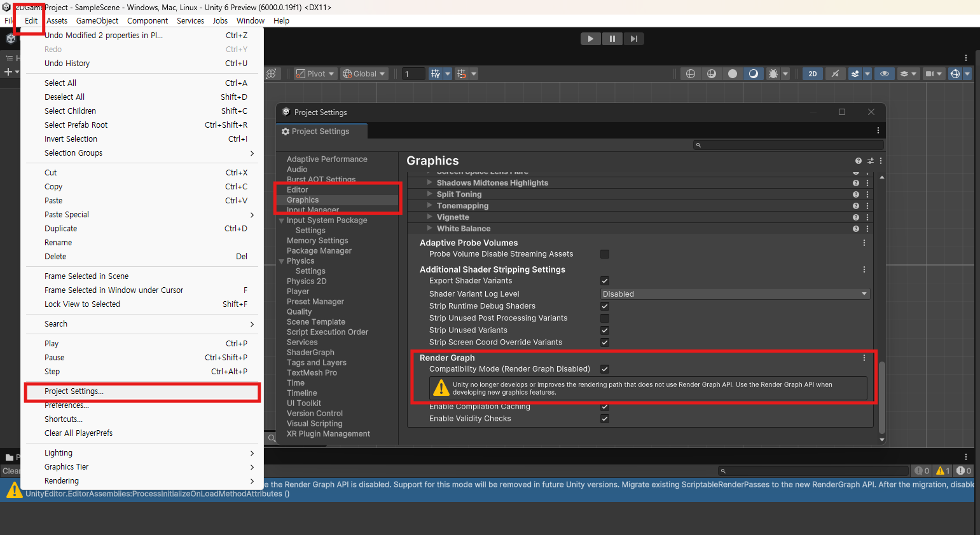This screenshot has width=980, height=535.
Task: Expand the White Balance section
Action: pyautogui.click(x=430, y=229)
